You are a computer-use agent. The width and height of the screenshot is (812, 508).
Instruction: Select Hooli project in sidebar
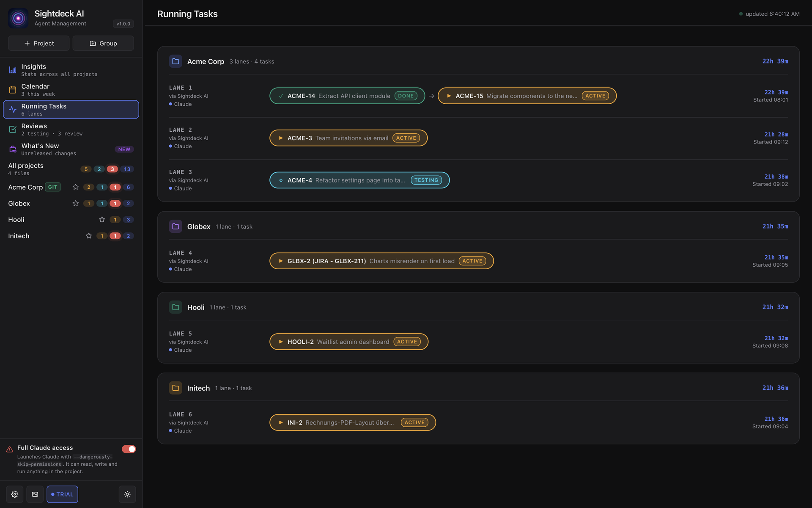(16, 220)
